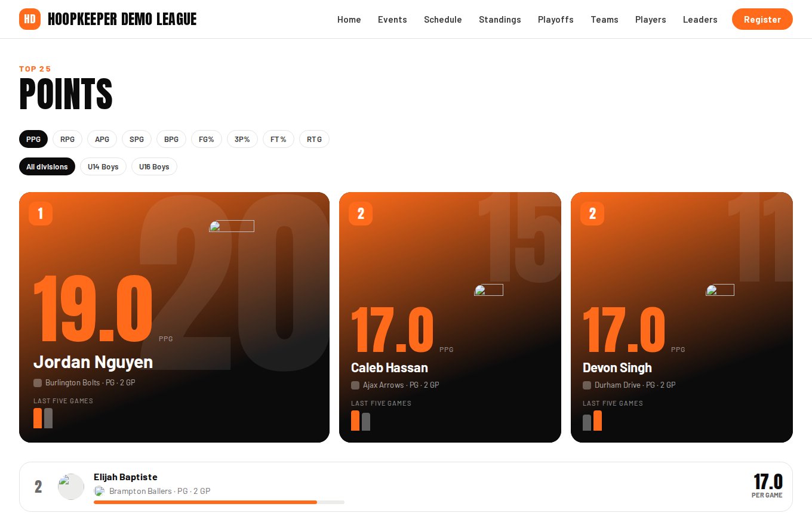Open Caleb Hassan's player name link
The image size is (812, 513).
pyautogui.click(x=389, y=367)
